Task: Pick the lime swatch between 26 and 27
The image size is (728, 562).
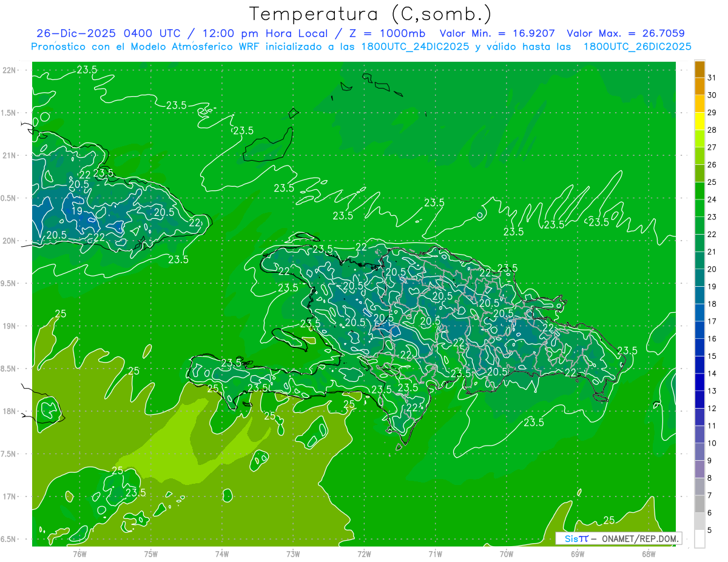Action: tap(699, 156)
